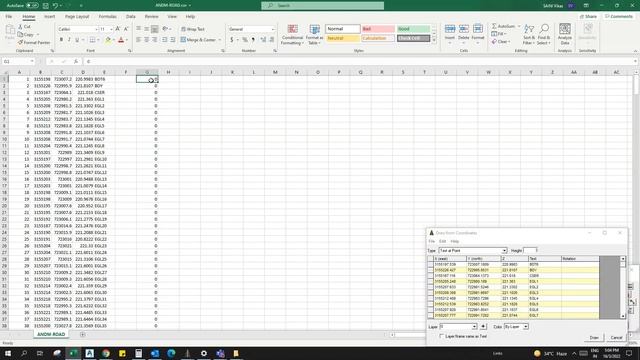
Task: Open Google Chrome from taskbar
Action: tap(106, 353)
